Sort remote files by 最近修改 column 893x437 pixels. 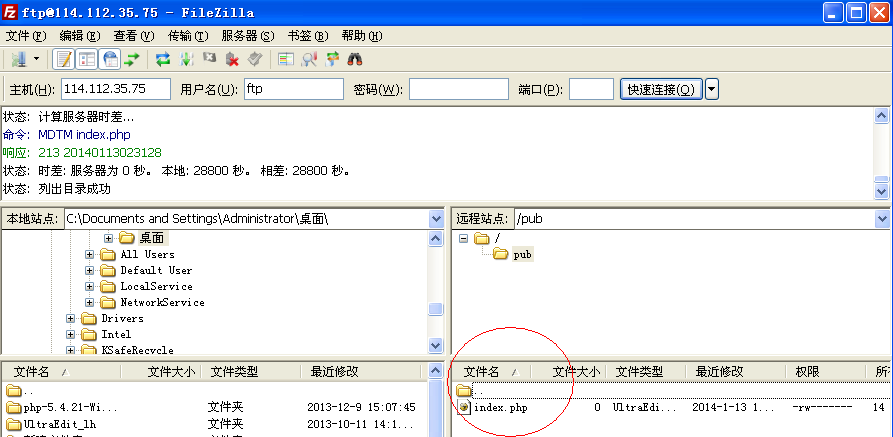[x=719, y=371]
